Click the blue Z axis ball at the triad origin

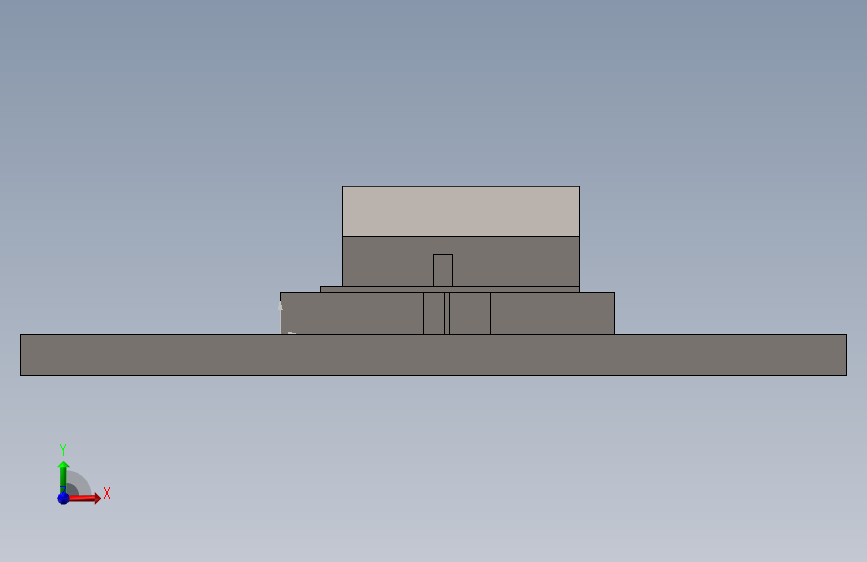[x=64, y=498]
